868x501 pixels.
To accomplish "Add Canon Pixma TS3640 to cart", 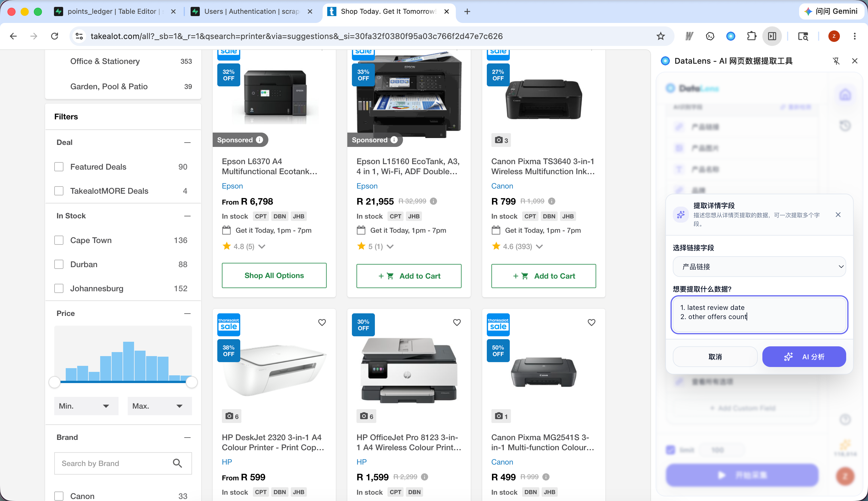I will pyautogui.click(x=543, y=276).
